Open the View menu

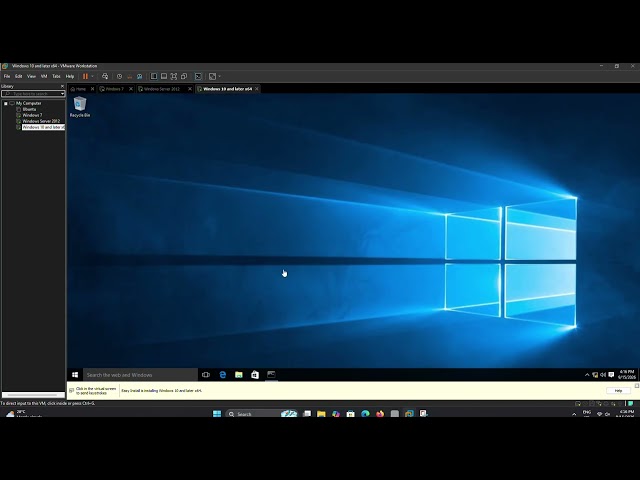point(31,76)
